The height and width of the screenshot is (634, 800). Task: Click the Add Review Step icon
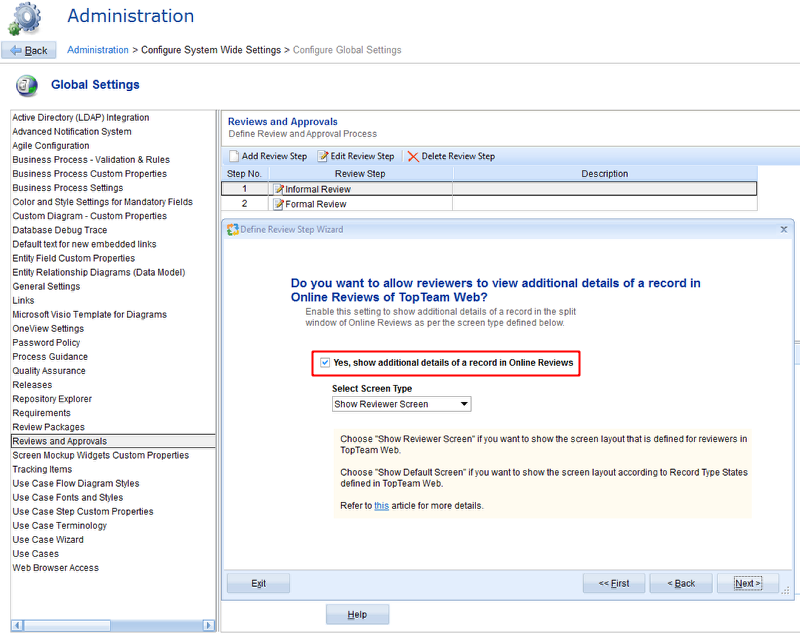tap(234, 156)
